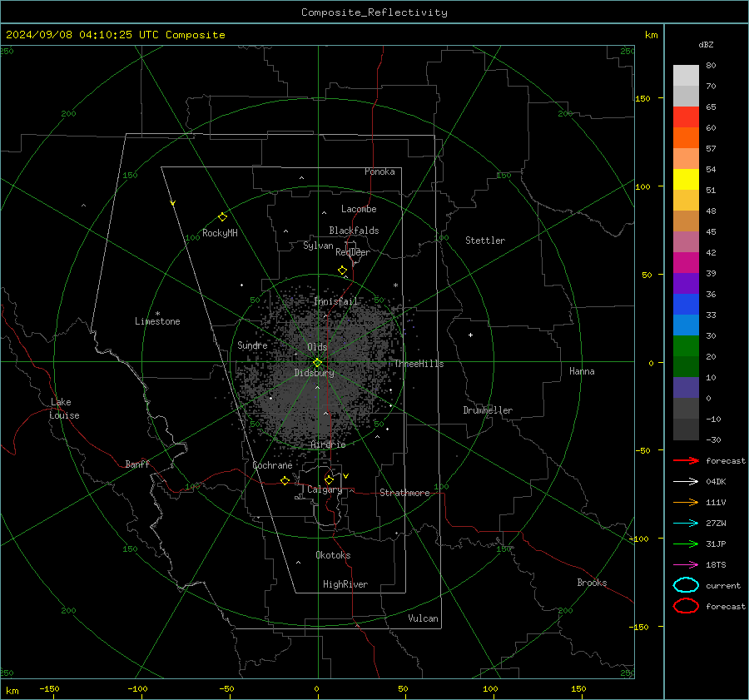Click the Innisfail city label

(335, 301)
